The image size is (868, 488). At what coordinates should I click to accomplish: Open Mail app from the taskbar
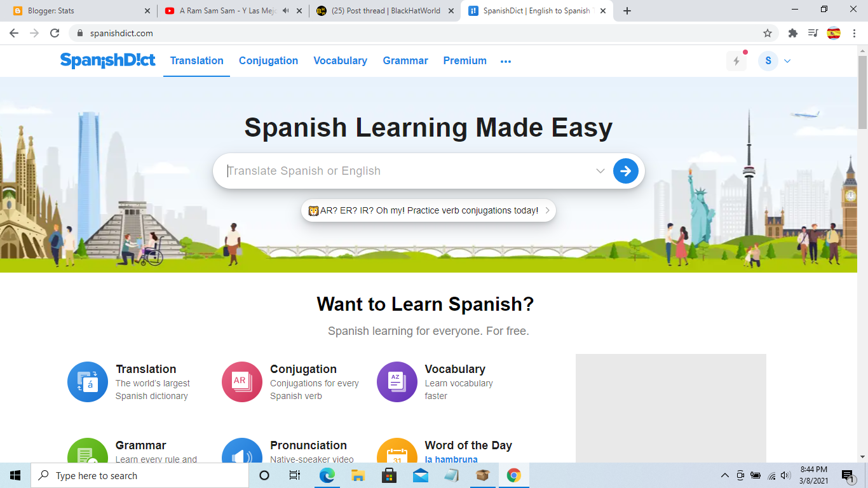pyautogui.click(x=420, y=475)
